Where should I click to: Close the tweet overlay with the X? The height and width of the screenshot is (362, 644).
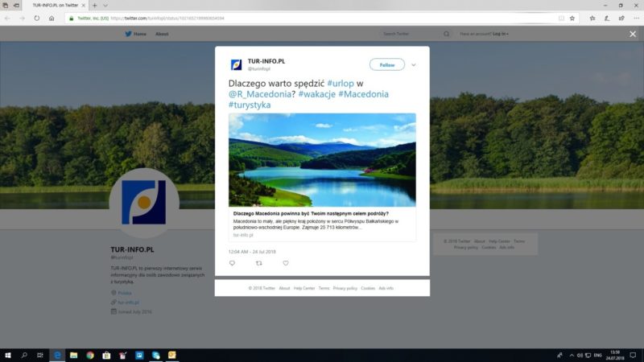(x=633, y=34)
